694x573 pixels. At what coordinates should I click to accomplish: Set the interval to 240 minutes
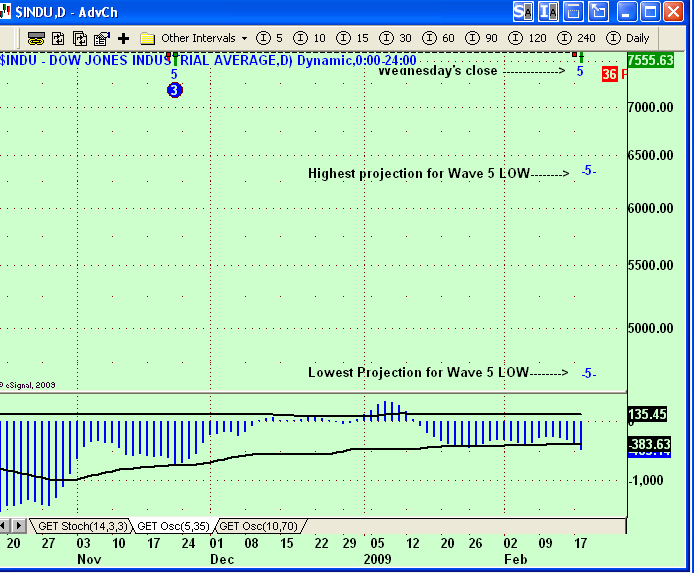click(576, 38)
